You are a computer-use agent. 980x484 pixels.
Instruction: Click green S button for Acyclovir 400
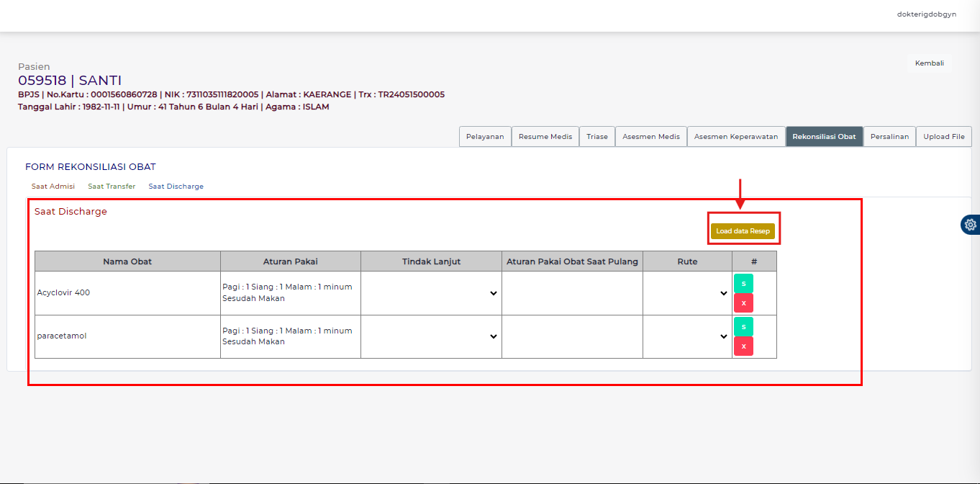click(x=743, y=284)
